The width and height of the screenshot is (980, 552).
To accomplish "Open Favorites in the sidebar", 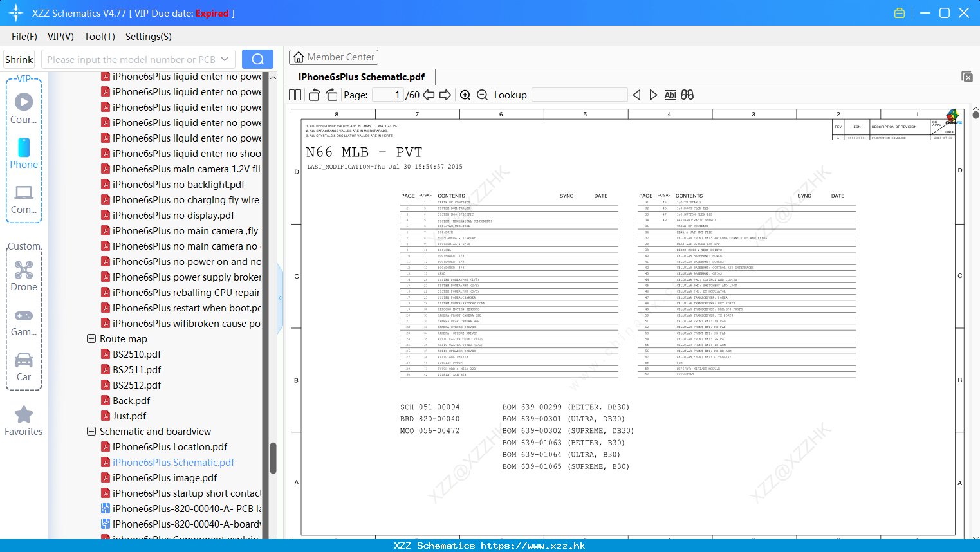I will pyautogui.click(x=24, y=421).
